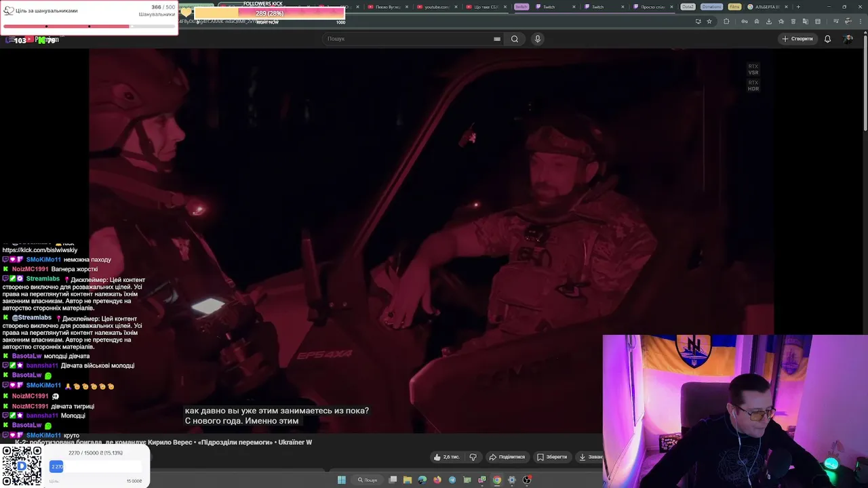Open on-screen keyboard icon in search box
Viewport: 868px width, 488px height.
[x=497, y=39]
